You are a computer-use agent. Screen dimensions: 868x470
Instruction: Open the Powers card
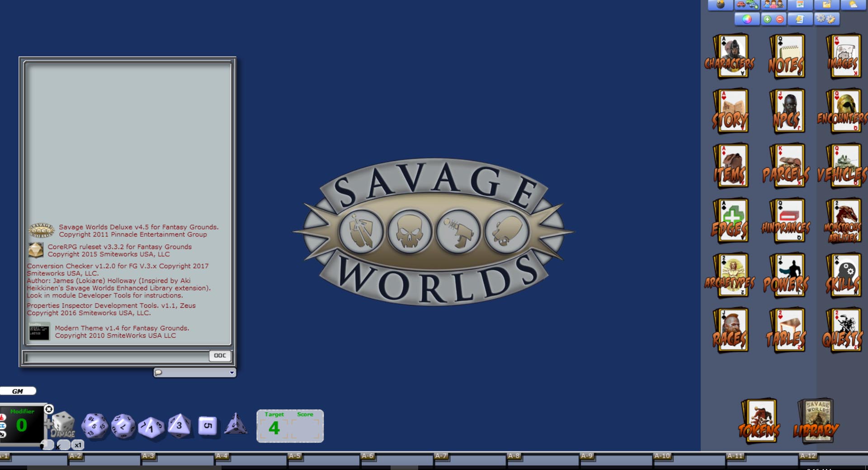point(787,275)
